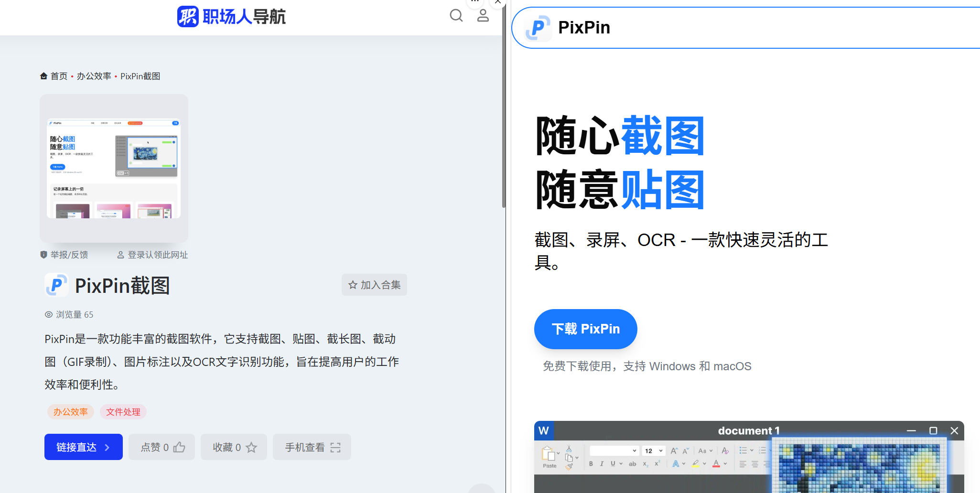
Task: Click the cut scissors icon in ribbon
Action: coord(569,448)
